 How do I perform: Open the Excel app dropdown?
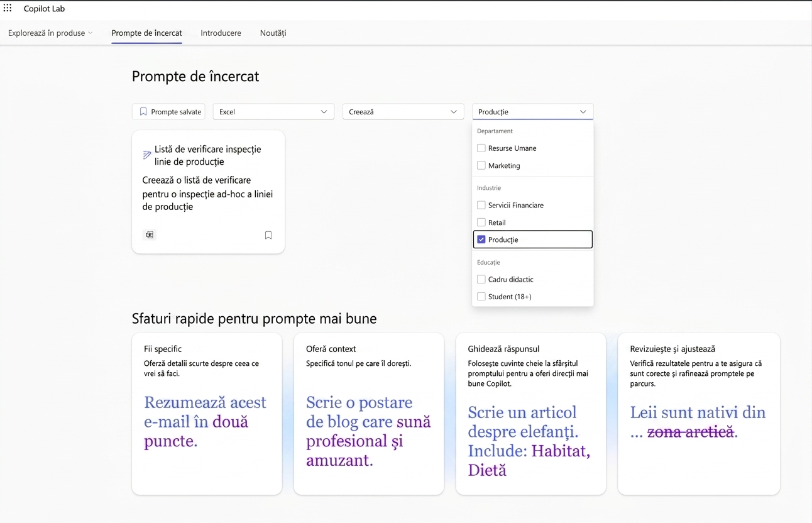[273, 112]
